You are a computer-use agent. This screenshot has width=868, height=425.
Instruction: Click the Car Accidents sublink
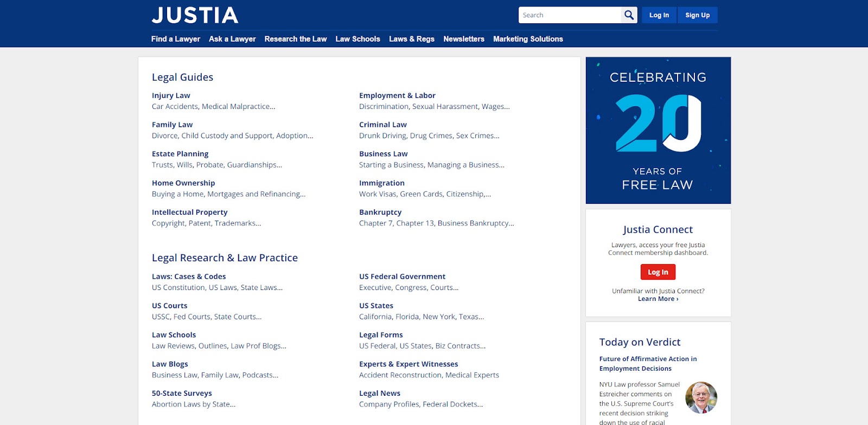pos(175,107)
